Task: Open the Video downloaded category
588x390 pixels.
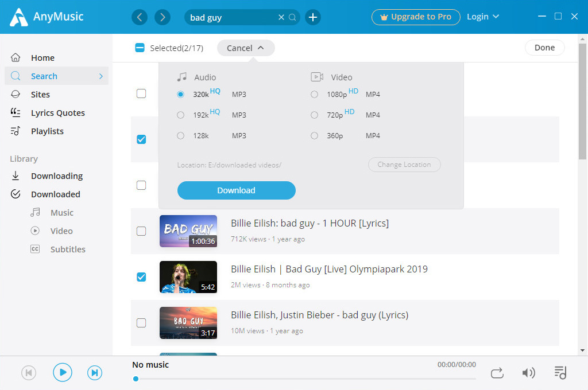Action: [61, 231]
